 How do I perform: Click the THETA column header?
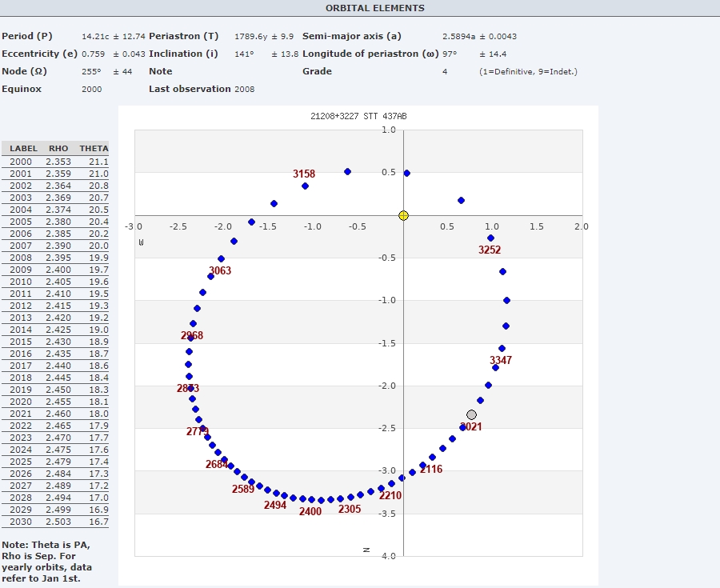[94, 148]
